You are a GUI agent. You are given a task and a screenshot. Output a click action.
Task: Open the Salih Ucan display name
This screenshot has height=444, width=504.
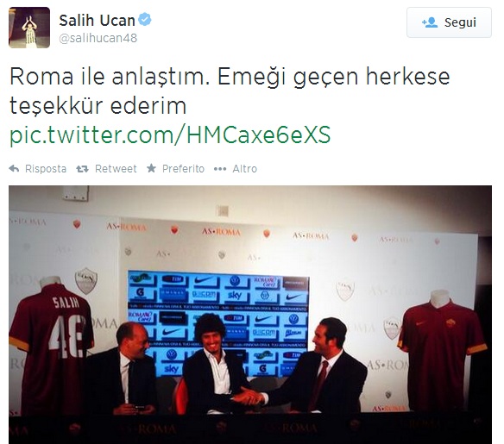tap(97, 21)
